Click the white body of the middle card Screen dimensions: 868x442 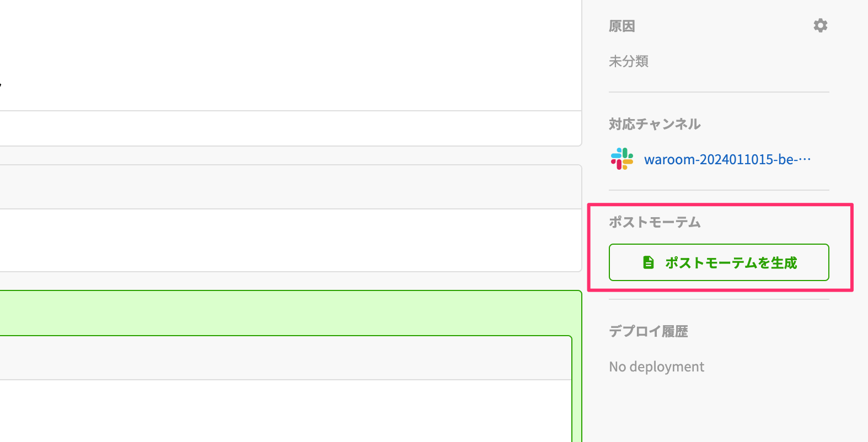click(287, 240)
